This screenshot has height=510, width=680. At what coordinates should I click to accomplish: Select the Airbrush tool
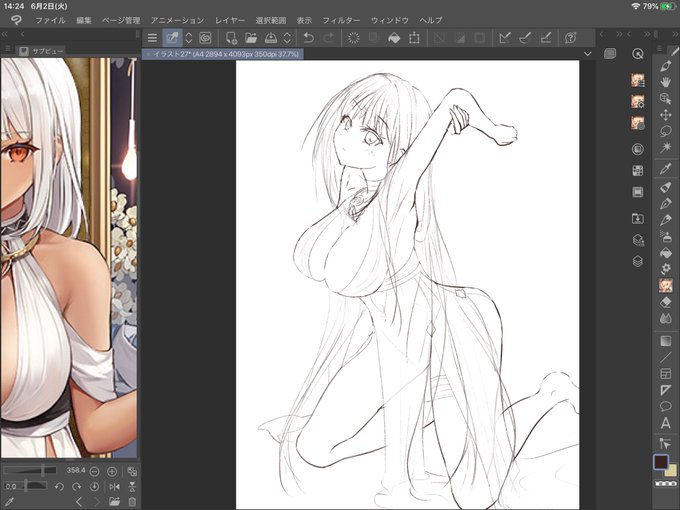pos(666,237)
